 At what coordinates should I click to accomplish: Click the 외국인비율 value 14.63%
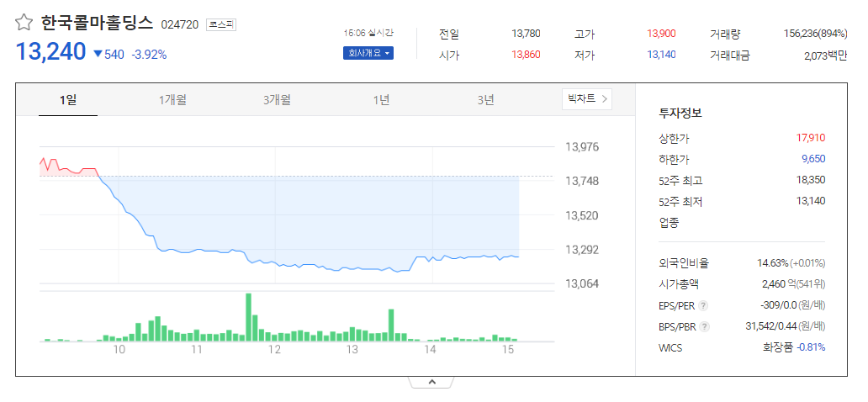click(772, 263)
